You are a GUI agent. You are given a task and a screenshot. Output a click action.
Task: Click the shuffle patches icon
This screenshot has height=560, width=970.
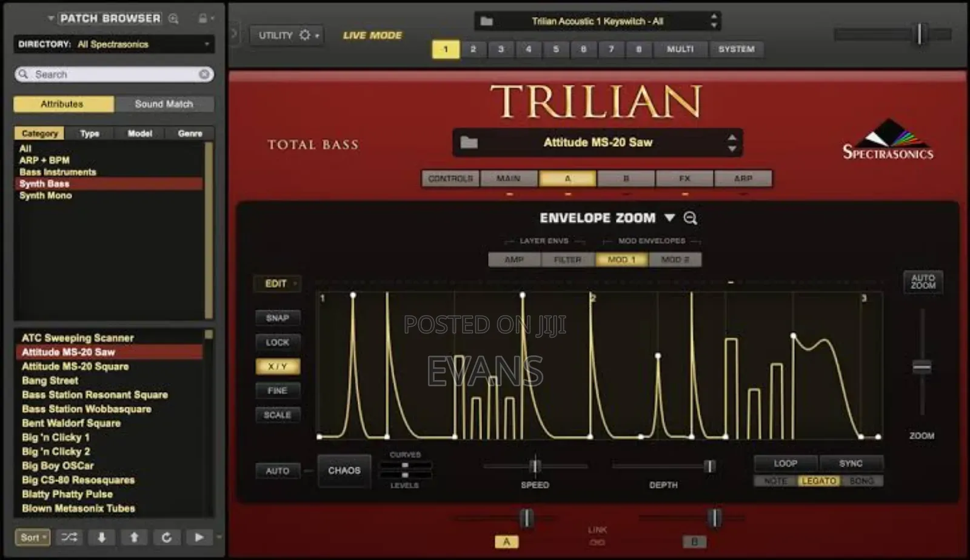point(69,537)
